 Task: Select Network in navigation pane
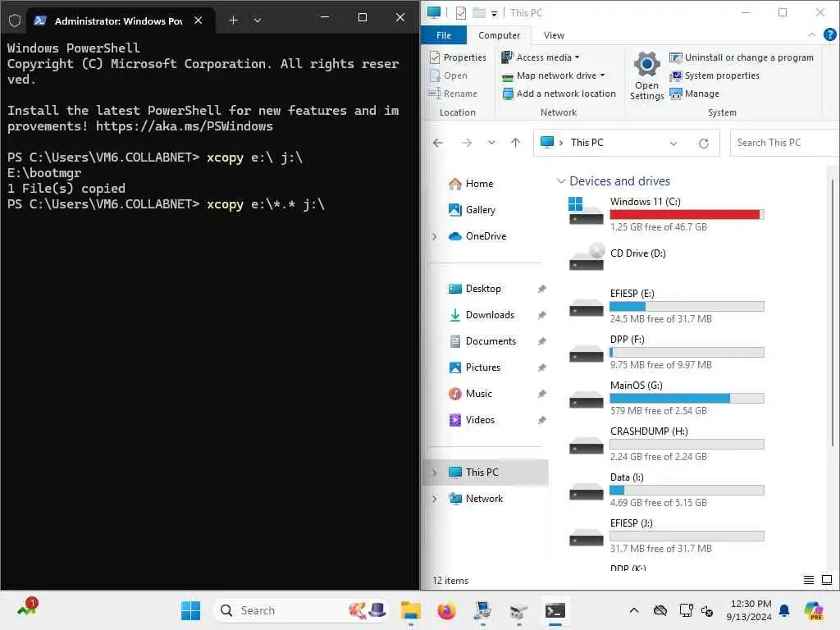pos(476,499)
